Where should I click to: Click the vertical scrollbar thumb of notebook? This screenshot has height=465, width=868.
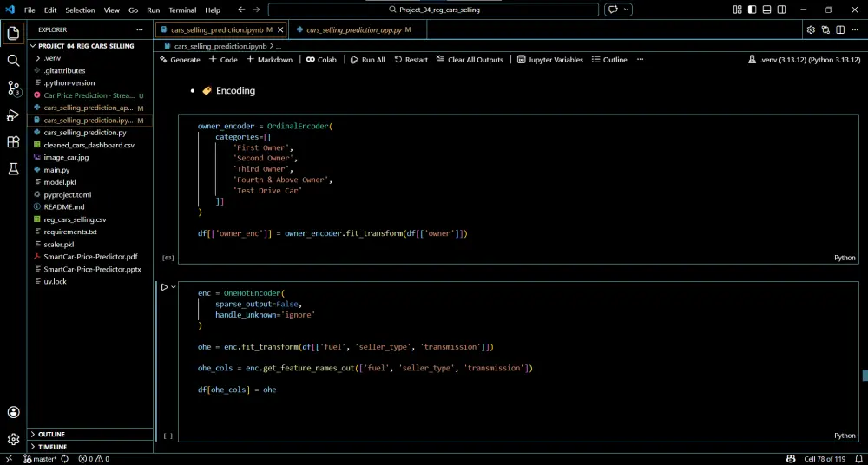pyautogui.click(x=865, y=376)
